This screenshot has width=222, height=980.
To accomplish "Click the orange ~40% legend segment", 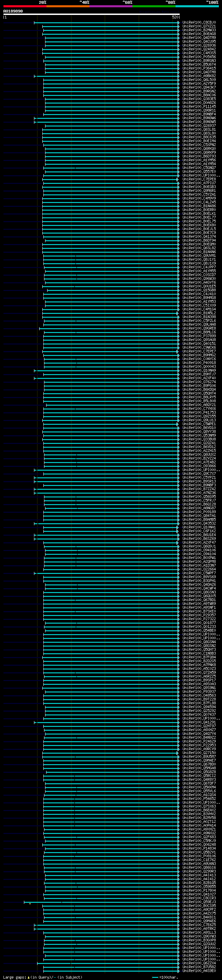I will [x=68, y=6].
